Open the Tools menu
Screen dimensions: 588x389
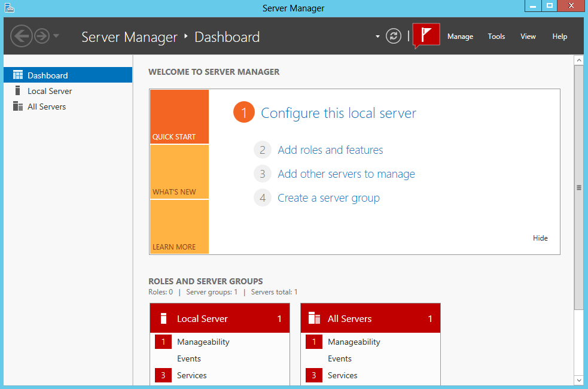point(496,37)
